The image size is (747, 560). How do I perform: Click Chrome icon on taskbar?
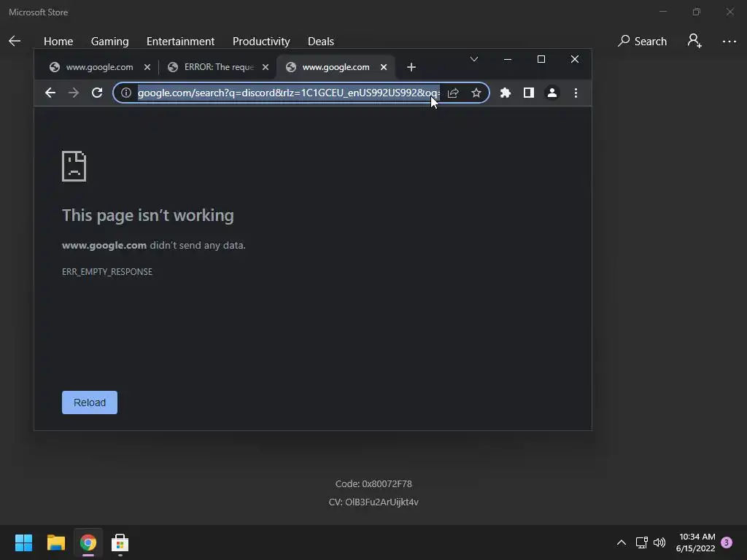tap(88, 542)
